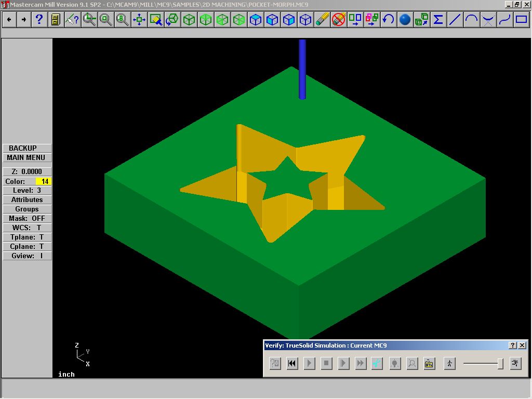This screenshot has width=532, height=399.
Task: Click the third green Gview cube icon
Action: pos(222,20)
